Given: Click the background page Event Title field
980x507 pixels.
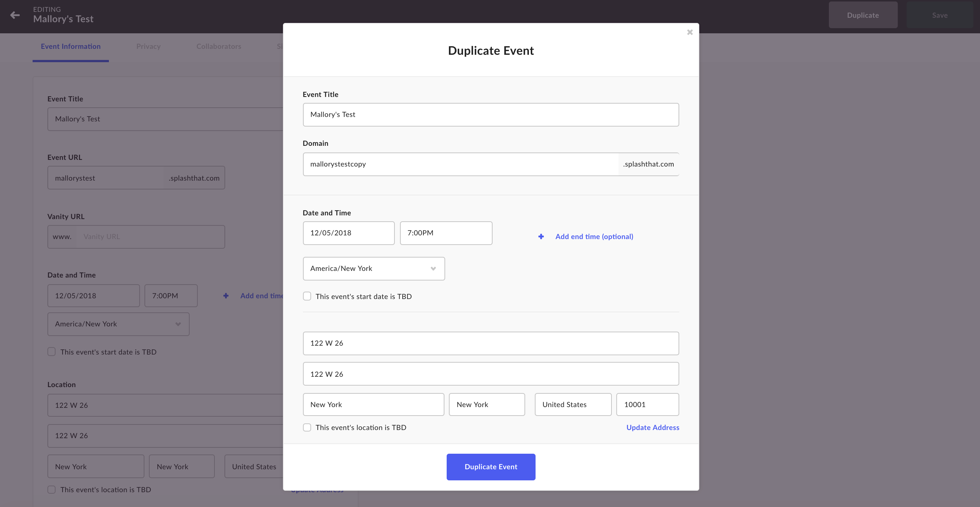Looking at the screenshot, I should click(x=165, y=119).
